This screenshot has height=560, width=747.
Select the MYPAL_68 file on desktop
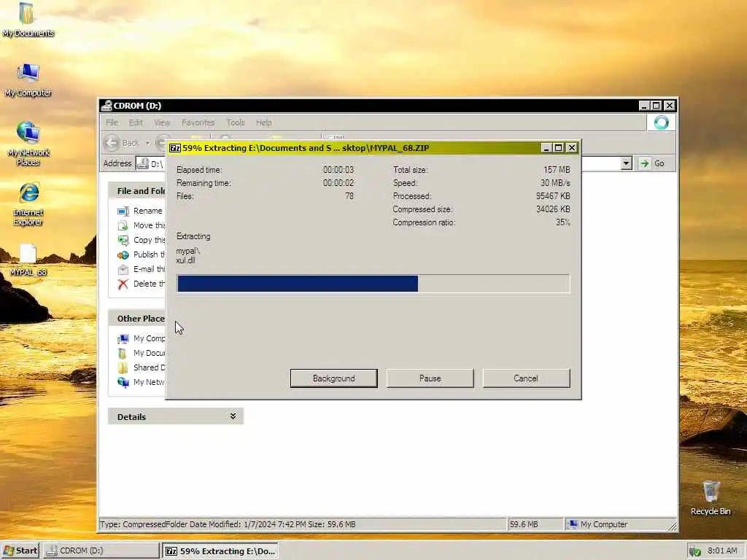pos(28,260)
